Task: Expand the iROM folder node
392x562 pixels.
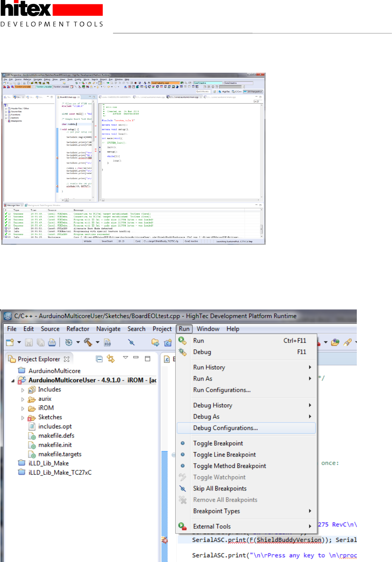Action: tap(23, 408)
